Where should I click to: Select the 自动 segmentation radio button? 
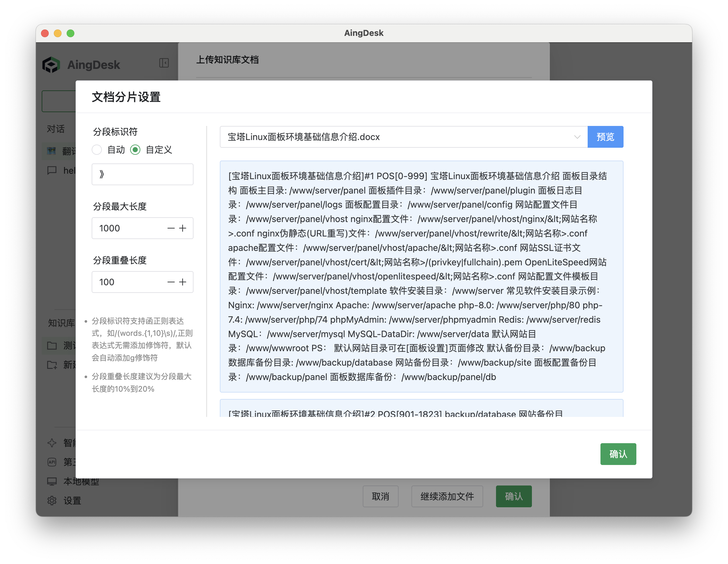tap(97, 150)
